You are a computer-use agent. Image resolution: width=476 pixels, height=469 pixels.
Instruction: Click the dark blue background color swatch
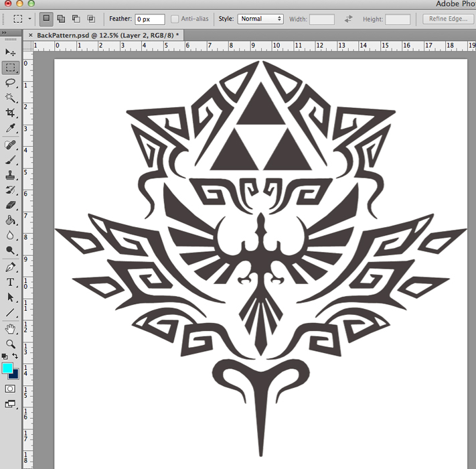pos(15,375)
